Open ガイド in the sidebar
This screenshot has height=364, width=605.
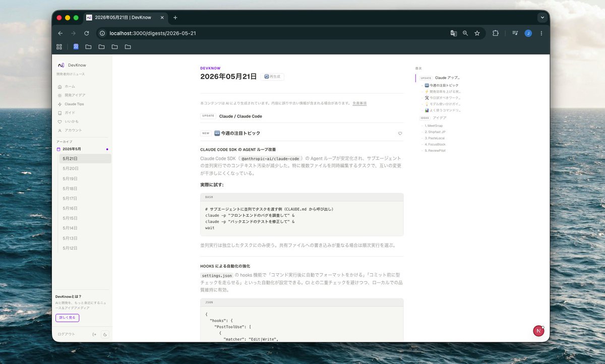[x=66, y=113]
